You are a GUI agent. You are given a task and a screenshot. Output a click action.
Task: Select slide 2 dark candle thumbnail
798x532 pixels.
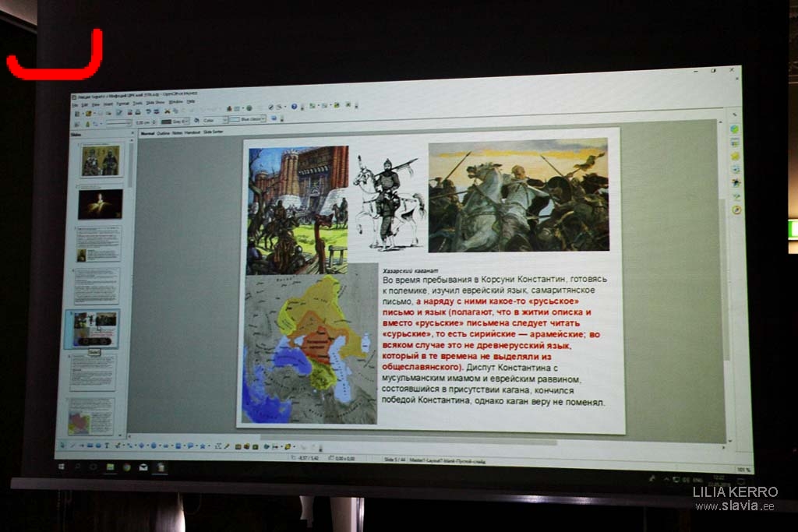tap(101, 204)
